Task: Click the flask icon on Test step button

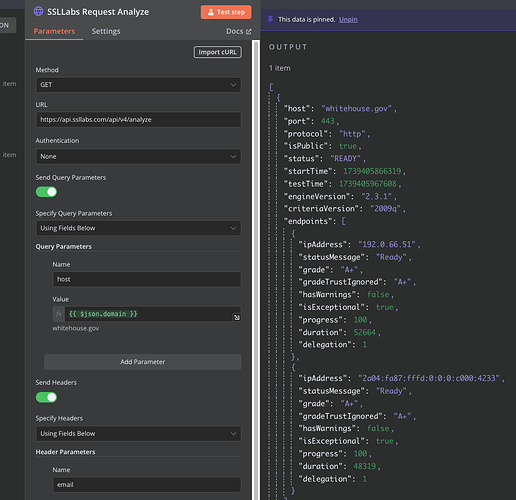Action: (x=211, y=12)
